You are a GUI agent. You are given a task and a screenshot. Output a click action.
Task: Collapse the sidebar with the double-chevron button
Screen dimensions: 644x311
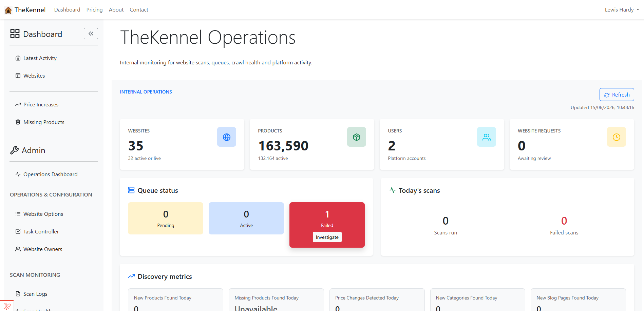[91, 34]
